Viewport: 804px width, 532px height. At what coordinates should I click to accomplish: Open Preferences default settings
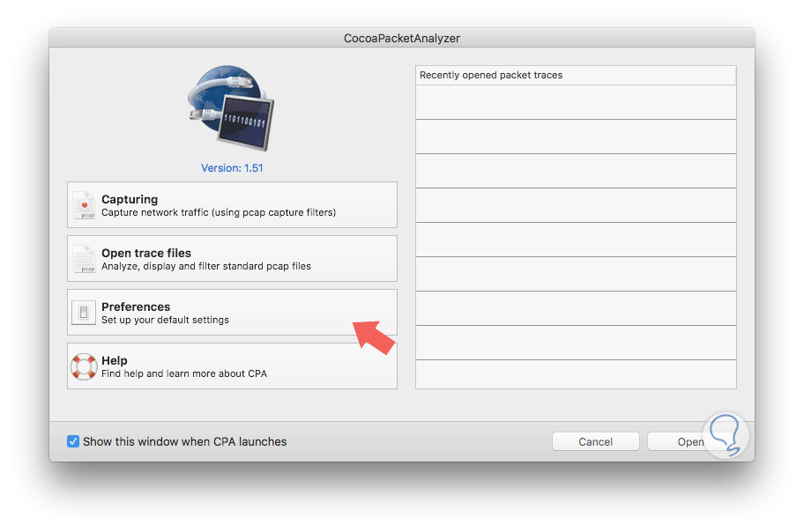click(232, 312)
